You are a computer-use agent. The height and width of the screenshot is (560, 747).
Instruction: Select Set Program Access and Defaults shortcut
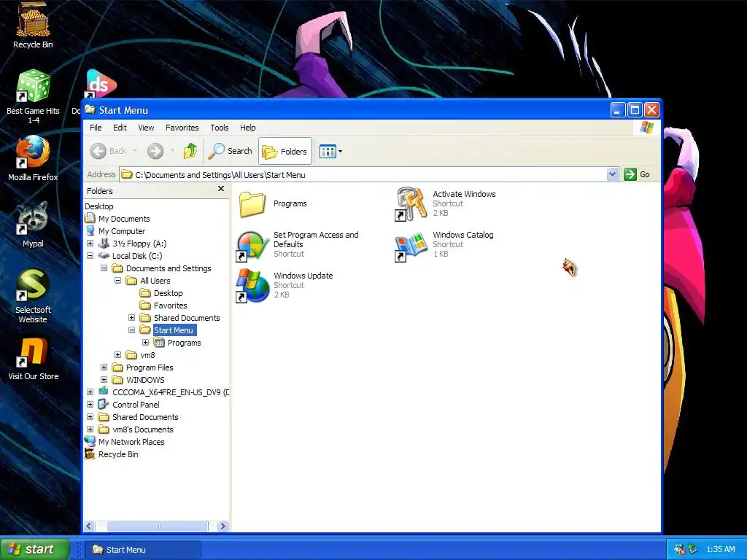click(x=252, y=245)
